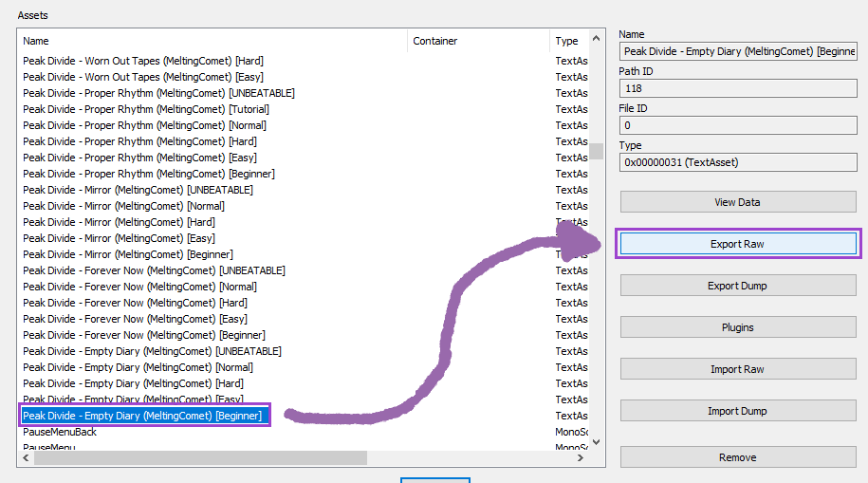Select Peak Divide - Mirror [UNBEATABLE] entry
This screenshot has width=868, height=483.
(138, 190)
